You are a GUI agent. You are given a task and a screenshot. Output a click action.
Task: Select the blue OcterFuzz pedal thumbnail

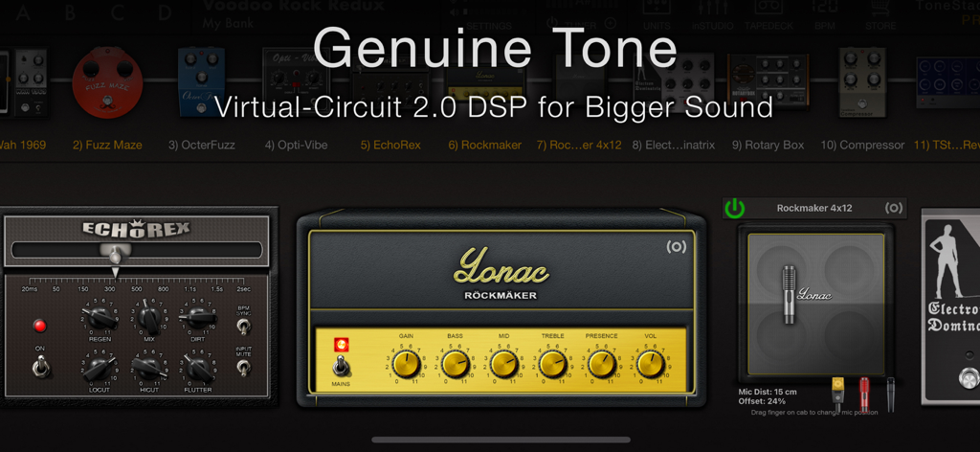201,82
